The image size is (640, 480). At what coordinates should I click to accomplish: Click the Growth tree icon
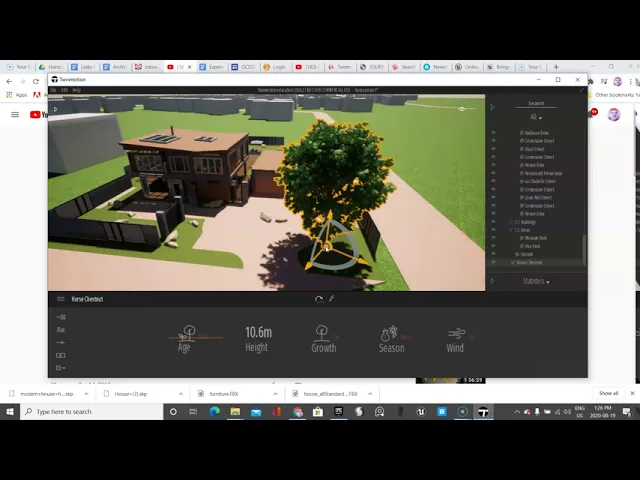pyautogui.click(x=322, y=333)
